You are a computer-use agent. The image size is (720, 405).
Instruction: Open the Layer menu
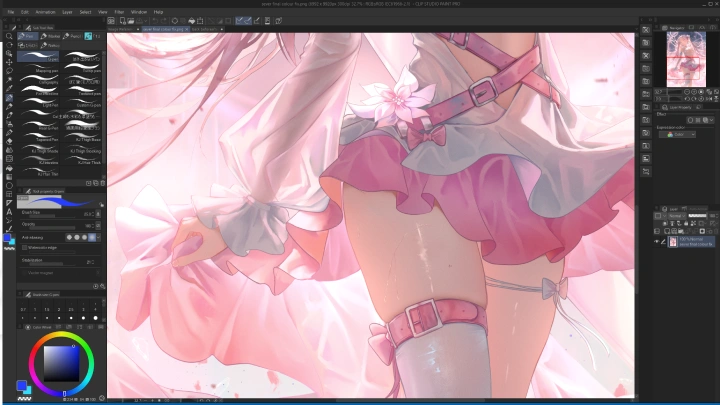point(67,12)
